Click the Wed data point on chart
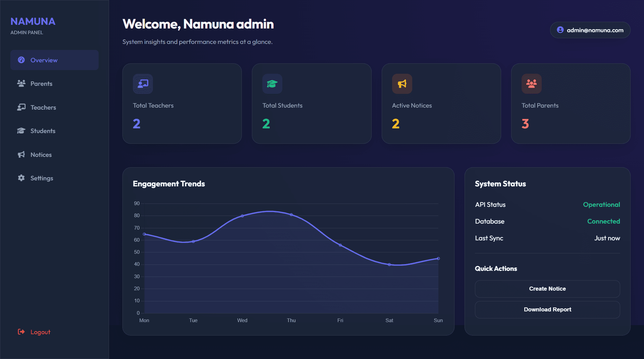The height and width of the screenshot is (359, 644). point(242,216)
